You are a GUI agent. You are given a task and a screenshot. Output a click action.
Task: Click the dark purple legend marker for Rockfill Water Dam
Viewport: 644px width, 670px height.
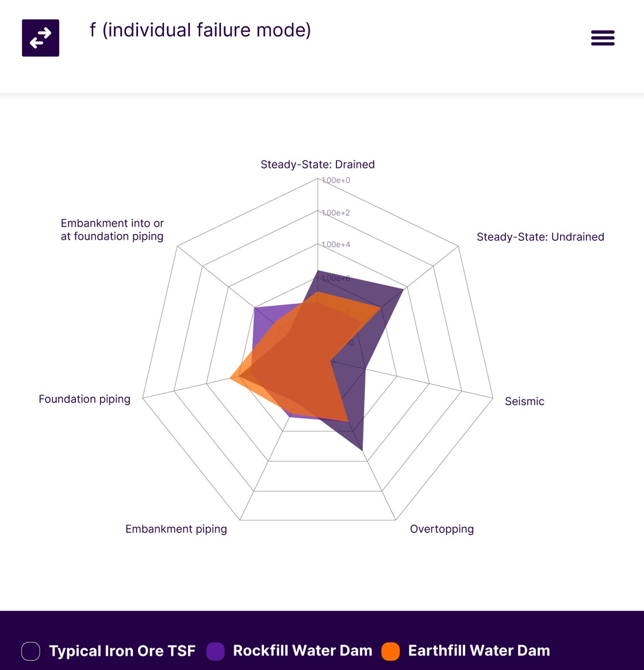click(216, 650)
